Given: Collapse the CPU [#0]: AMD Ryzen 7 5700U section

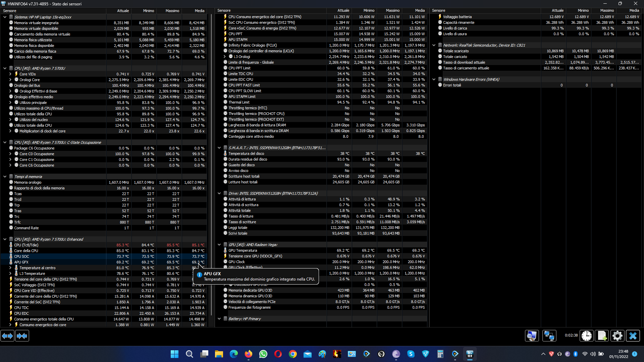Looking at the screenshot, I should coord(5,68).
